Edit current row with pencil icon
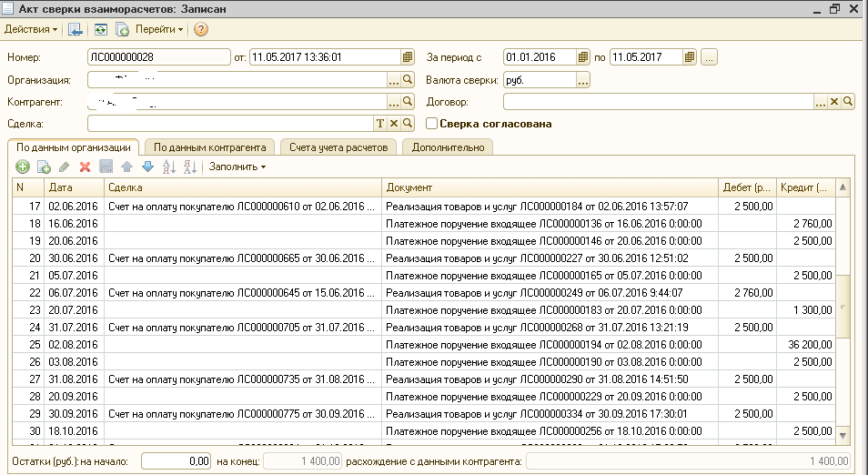This screenshot has height=475, width=868. (65, 167)
